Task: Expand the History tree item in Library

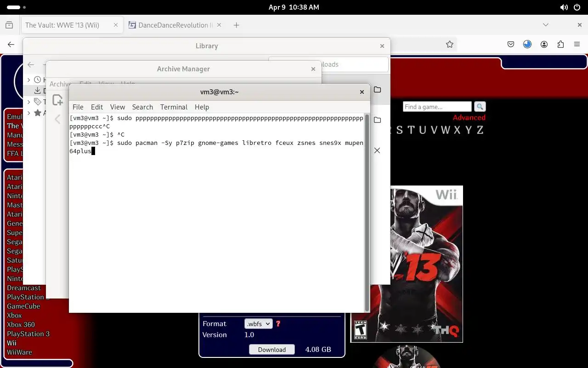Action: click(x=29, y=80)
